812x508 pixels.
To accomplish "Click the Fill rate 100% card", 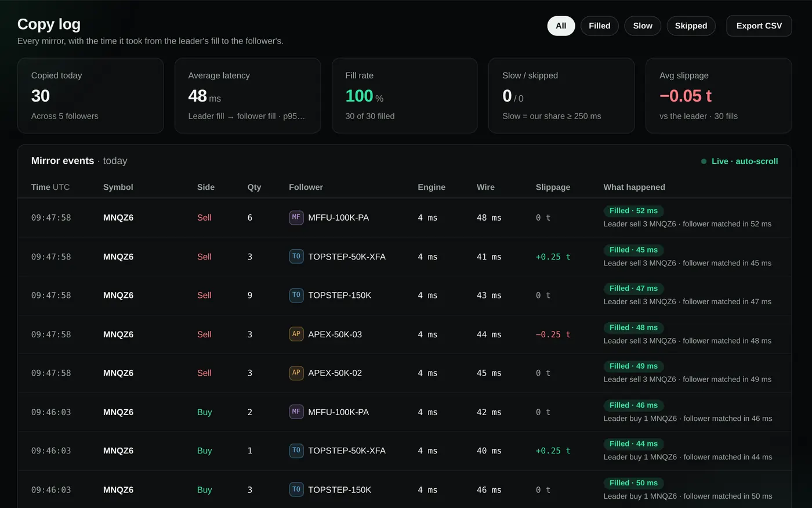I will (x=404, y=96).
